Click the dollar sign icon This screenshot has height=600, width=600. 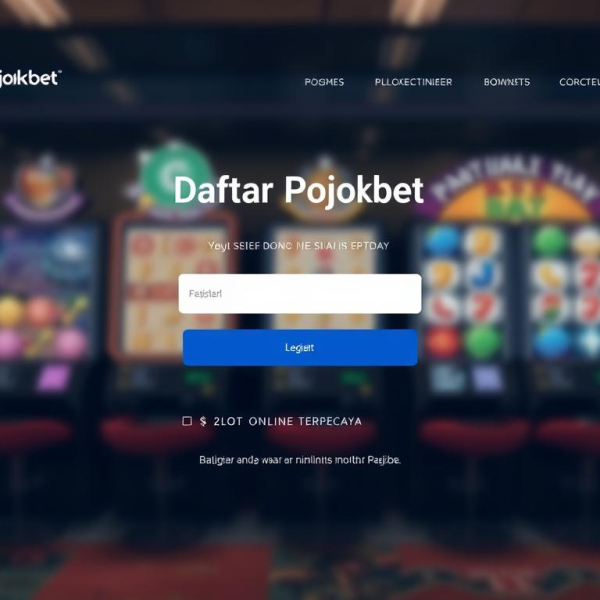203,421
